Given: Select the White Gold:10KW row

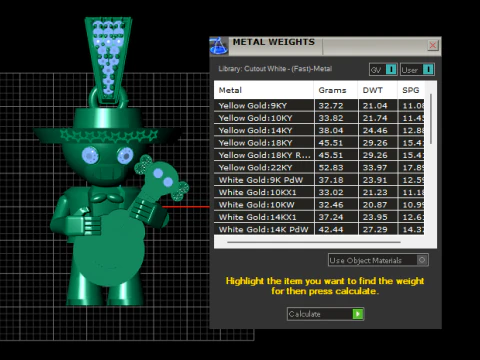Looking at the screenshot, I should [x=319, y=205].
